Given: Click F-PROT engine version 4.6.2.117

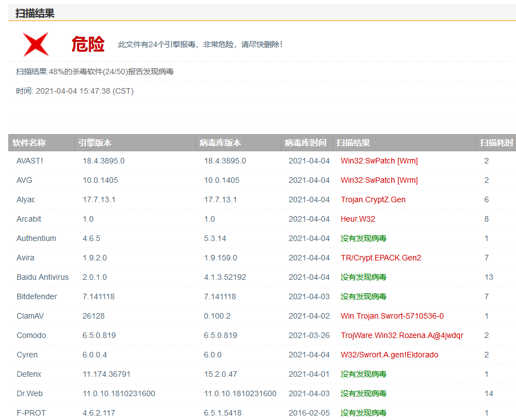Looking at the screenshot, I should click(99, 413).
